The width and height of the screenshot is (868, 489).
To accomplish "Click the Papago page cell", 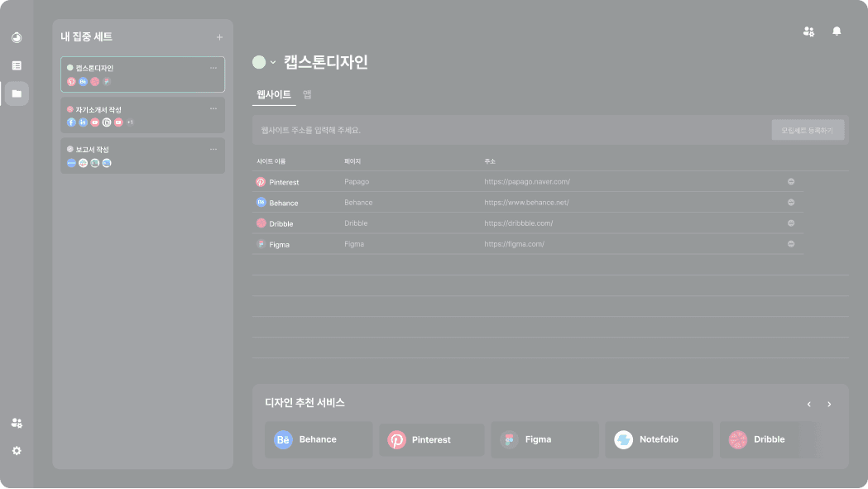I will tap(357, 182).
